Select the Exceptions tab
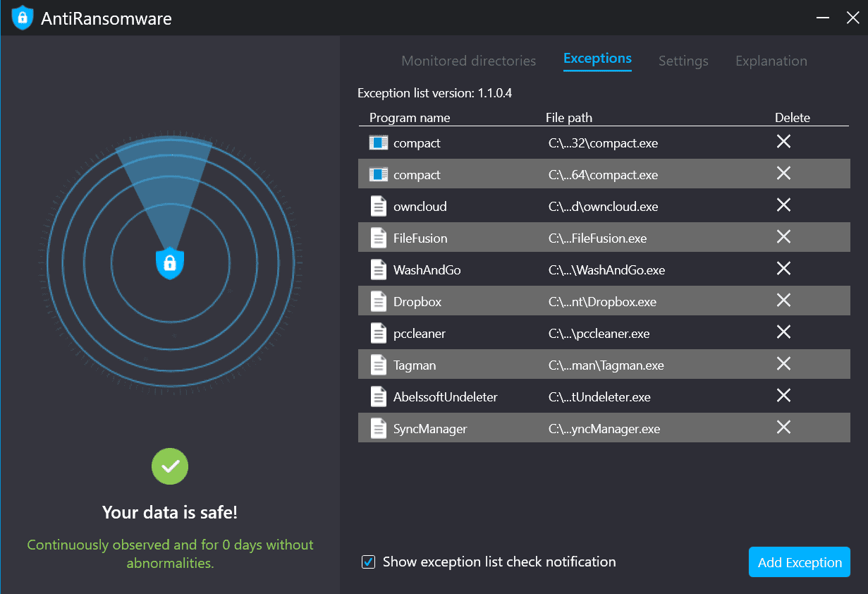Image resolution: width=868 pixels, height=594 pixels. coord(597,59)
